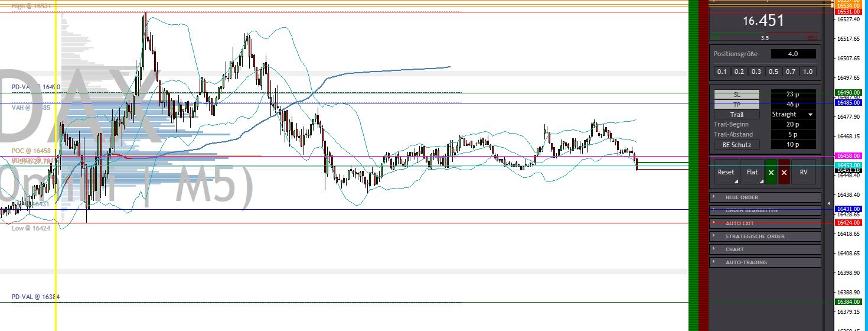Set position size preset 0.3
Screen dimensions: 868x331
coord(756,72)
